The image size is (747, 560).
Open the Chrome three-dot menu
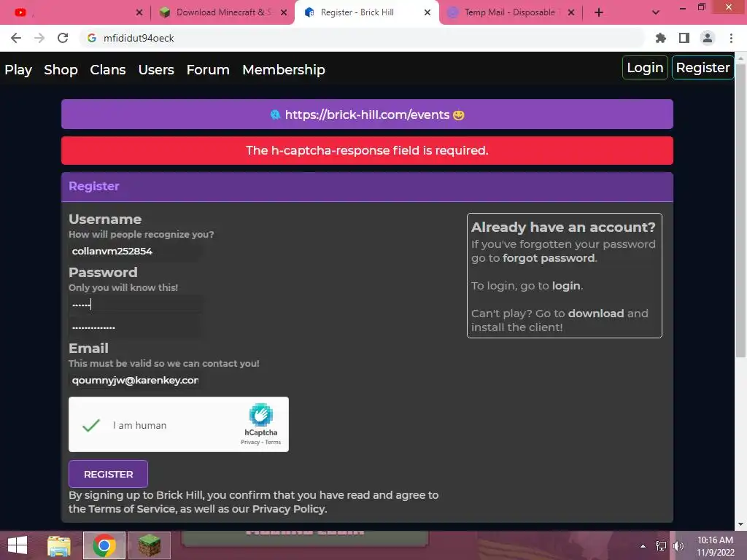click(731, 38)
